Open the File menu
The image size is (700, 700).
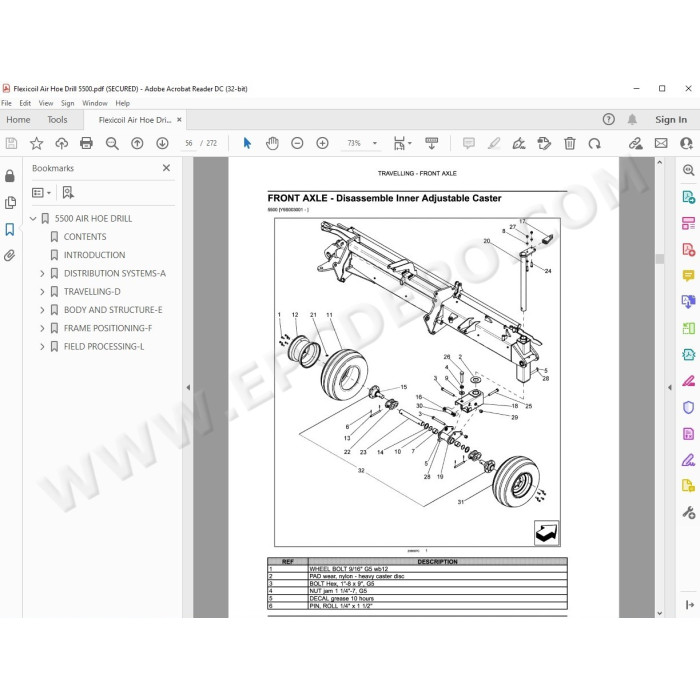pos(6,103)
